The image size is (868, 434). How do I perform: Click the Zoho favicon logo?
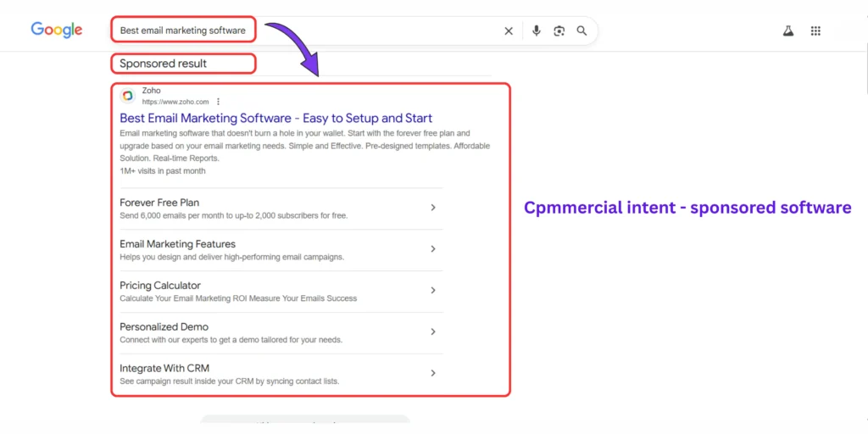click(128, 96)
